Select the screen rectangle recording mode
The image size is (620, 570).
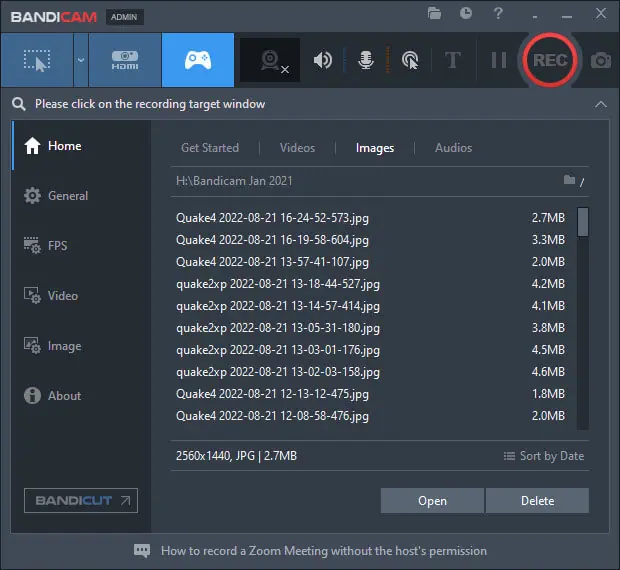[x=37, y=60]
